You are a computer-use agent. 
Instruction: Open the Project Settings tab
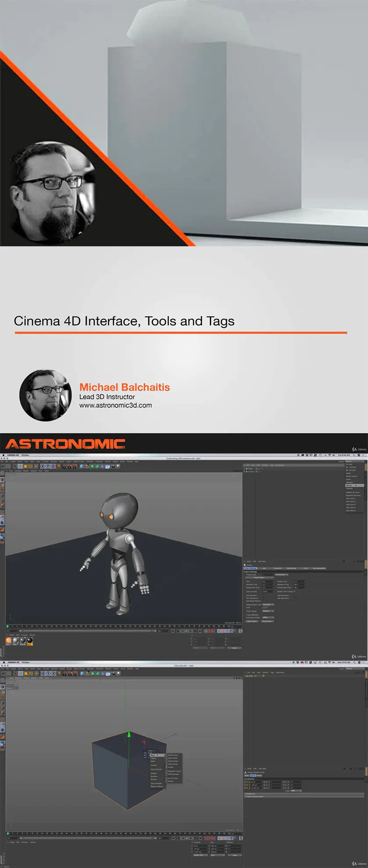[250, 569]
